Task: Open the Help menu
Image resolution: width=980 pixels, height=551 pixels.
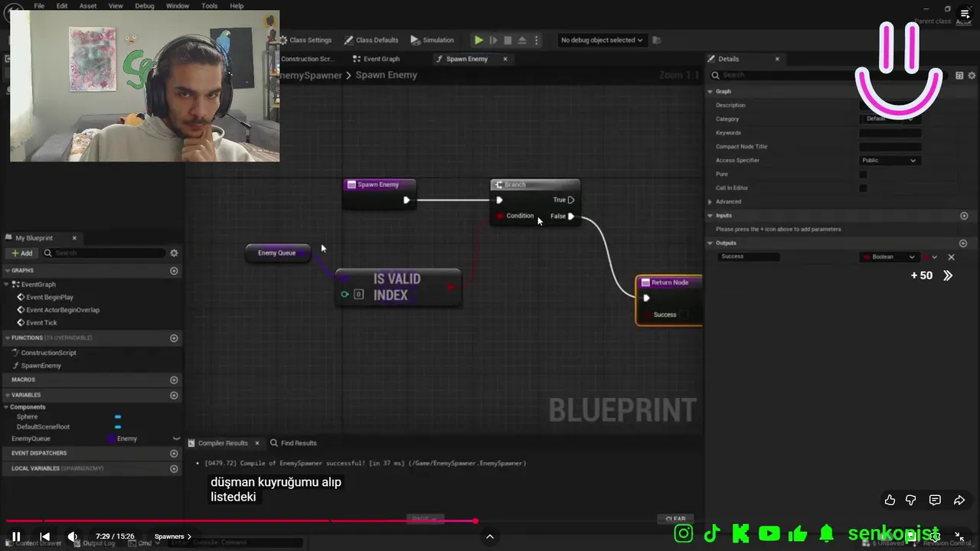Action: (237, 5)
